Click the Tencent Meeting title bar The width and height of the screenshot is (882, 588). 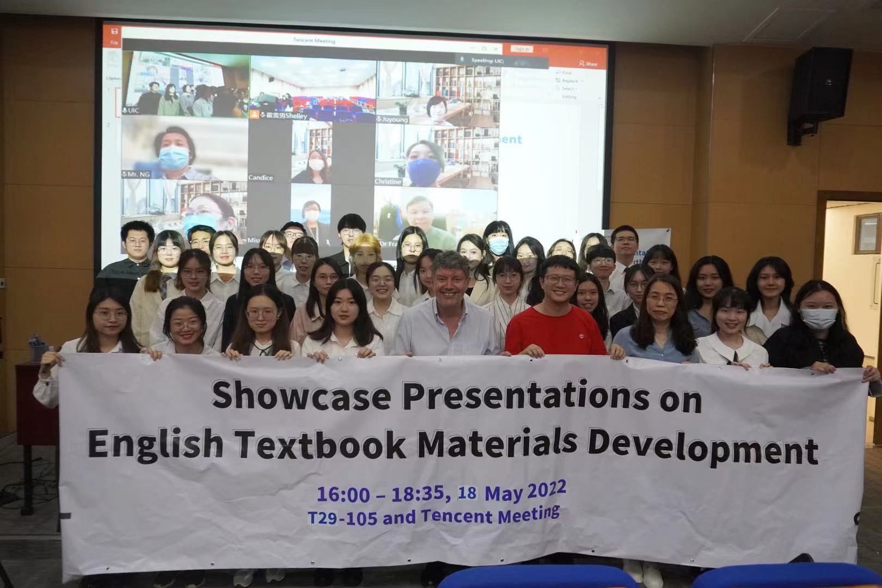point(314,41)
